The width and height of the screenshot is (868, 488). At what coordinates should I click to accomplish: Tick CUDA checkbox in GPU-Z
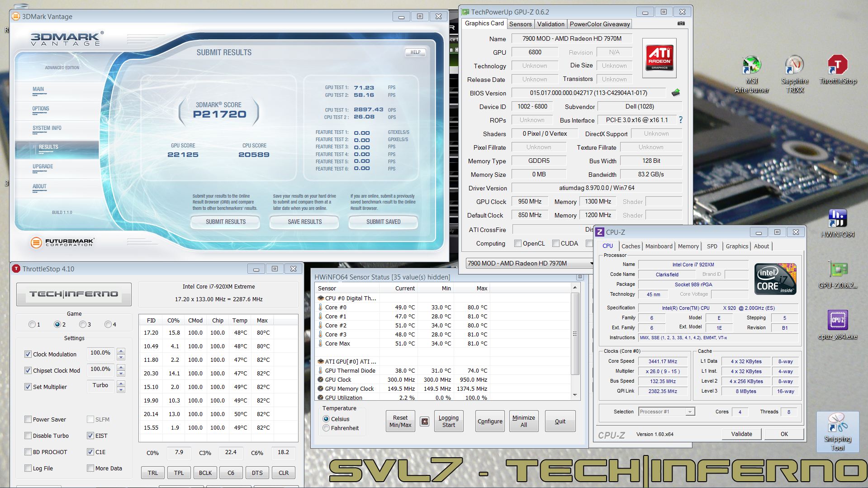click(556, 243)
